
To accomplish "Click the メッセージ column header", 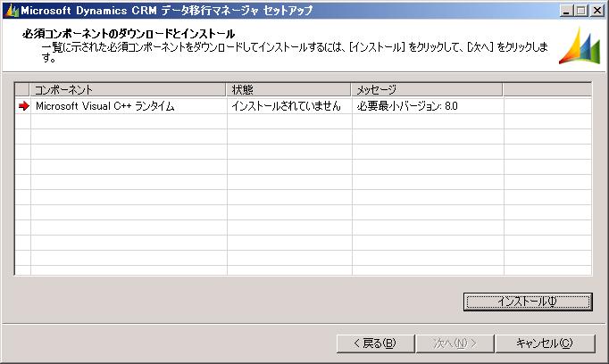I will point(427,90).
